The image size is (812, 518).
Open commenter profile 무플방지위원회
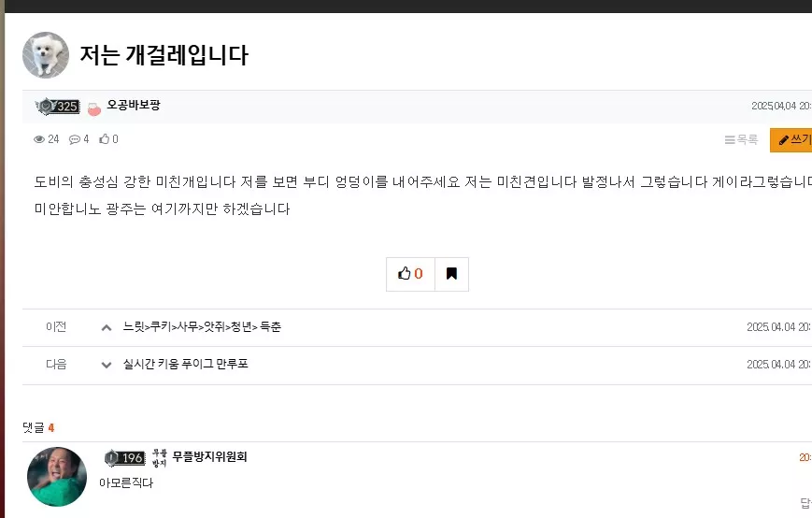(x=209, y=456)
